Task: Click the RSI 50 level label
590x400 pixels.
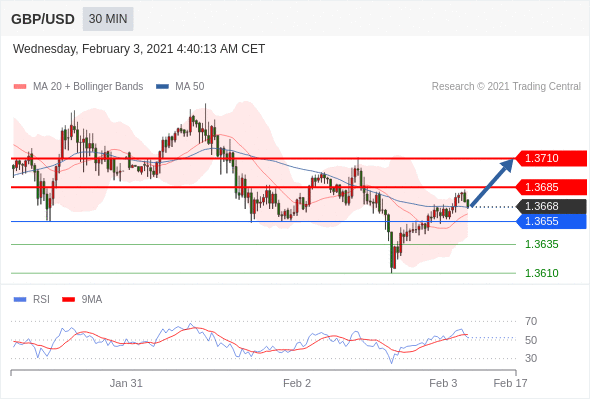Action: (531, 340)
